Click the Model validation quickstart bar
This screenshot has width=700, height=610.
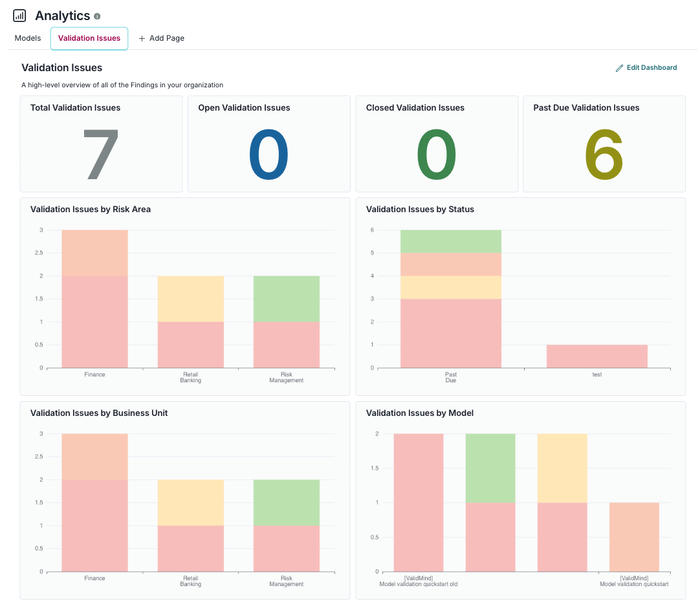tap(634, 537)
